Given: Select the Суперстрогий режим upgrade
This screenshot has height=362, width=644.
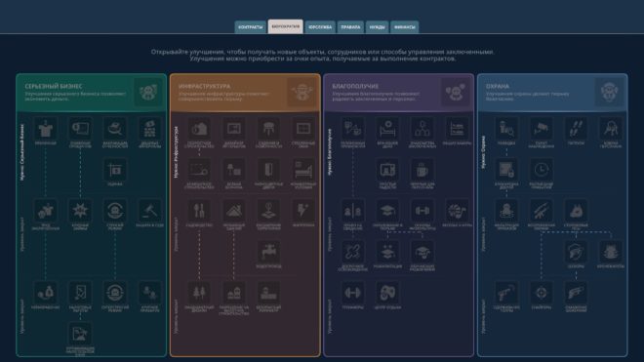Looking at the screenshot, I should coord(115,293).
